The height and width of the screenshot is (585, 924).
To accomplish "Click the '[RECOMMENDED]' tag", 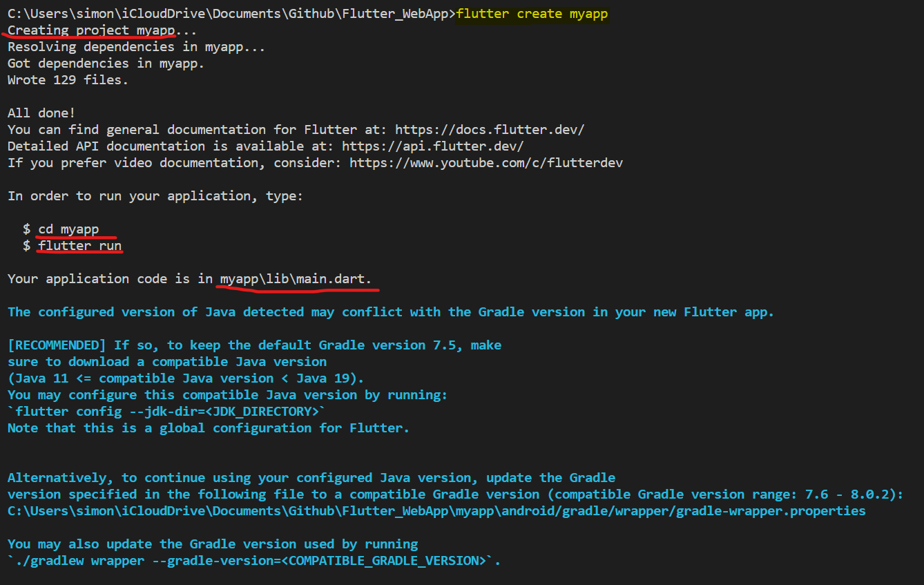I will [57, 345].
